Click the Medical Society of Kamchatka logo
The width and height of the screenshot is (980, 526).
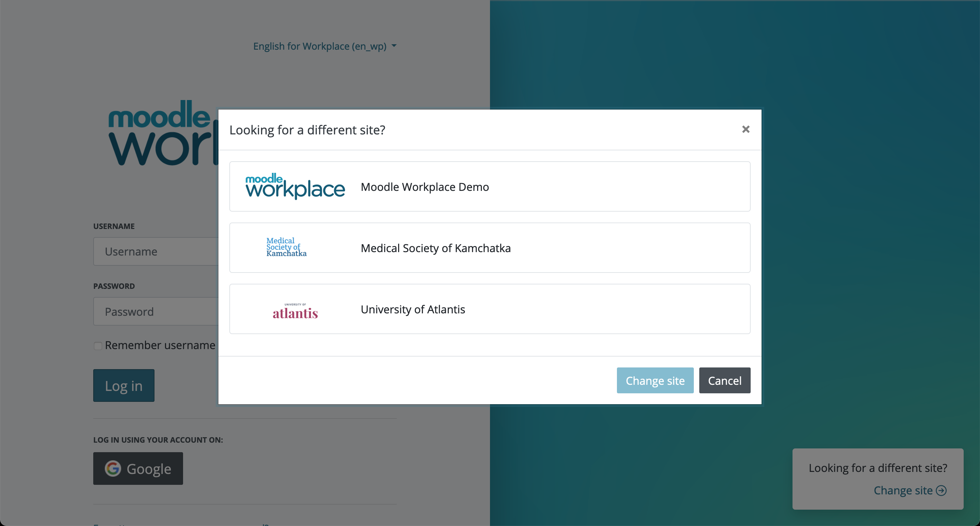click(x=287, y=247)
